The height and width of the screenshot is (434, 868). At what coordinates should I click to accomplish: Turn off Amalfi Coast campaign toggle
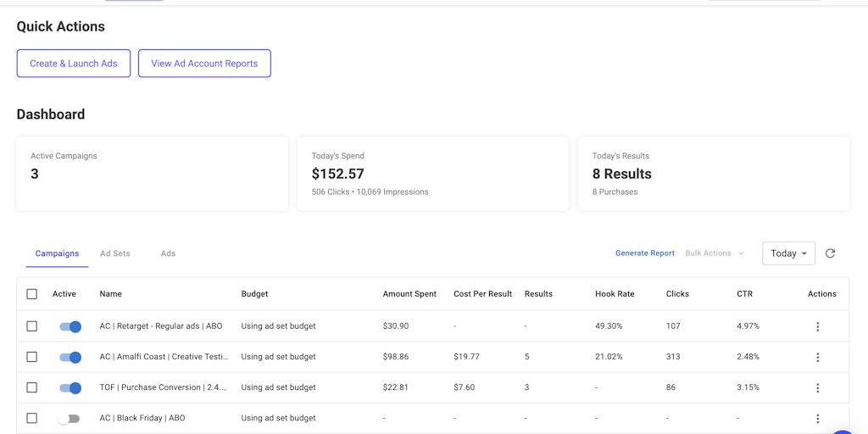point(70,357)
